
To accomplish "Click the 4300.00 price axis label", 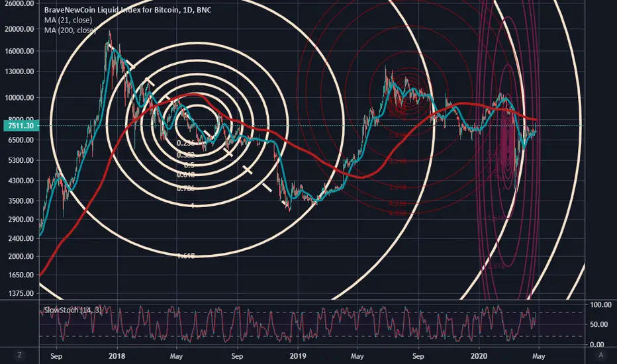I will pos(21,181).
